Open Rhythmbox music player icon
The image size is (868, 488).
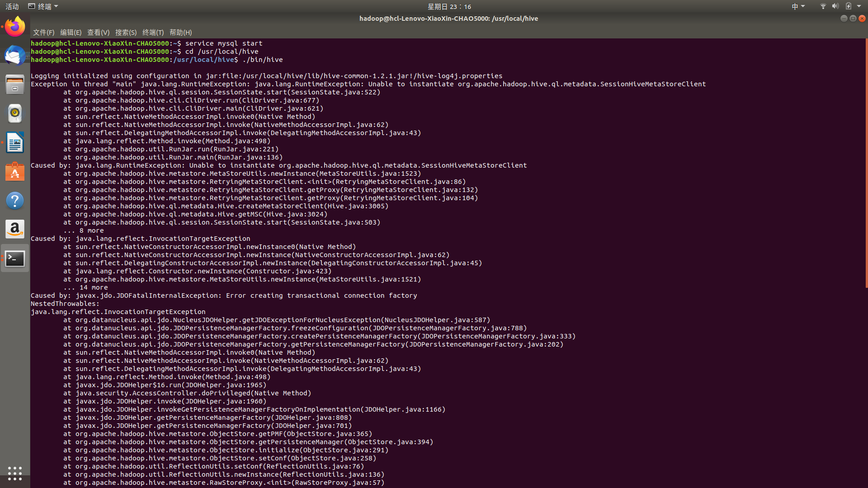pos(15,113)
